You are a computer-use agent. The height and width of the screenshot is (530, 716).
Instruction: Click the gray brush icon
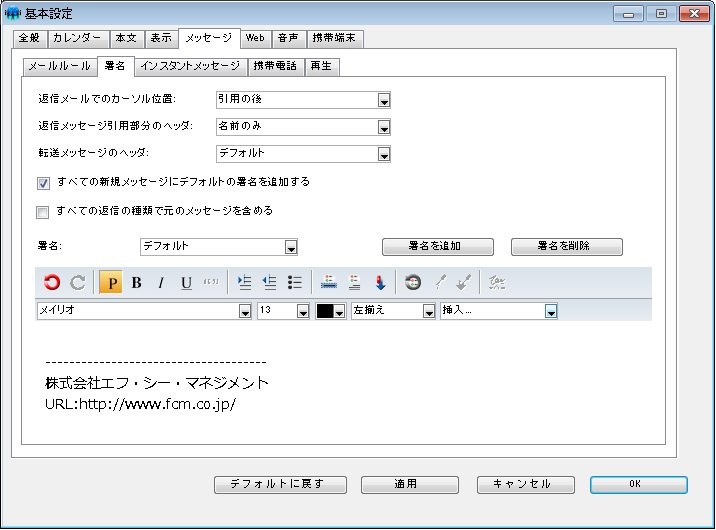click(x=464, y=282)
